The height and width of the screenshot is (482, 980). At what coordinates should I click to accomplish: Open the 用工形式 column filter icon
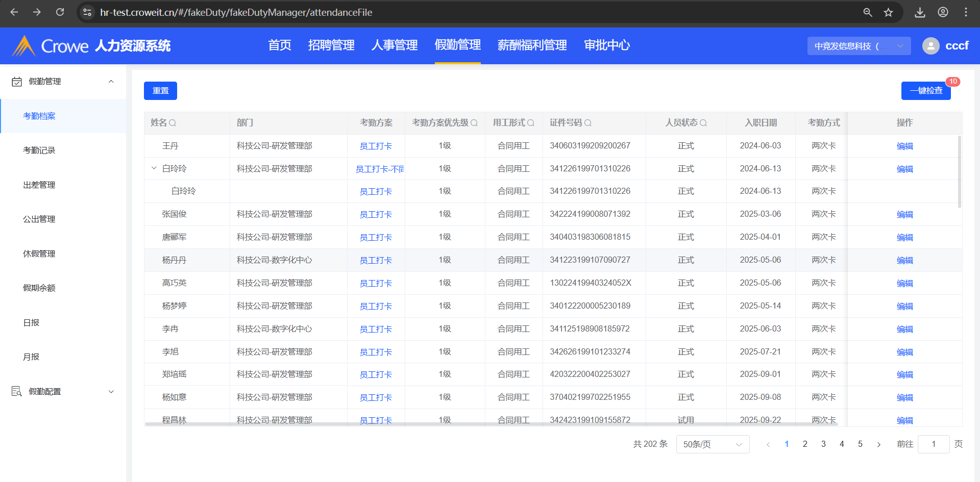coord(531,123)
